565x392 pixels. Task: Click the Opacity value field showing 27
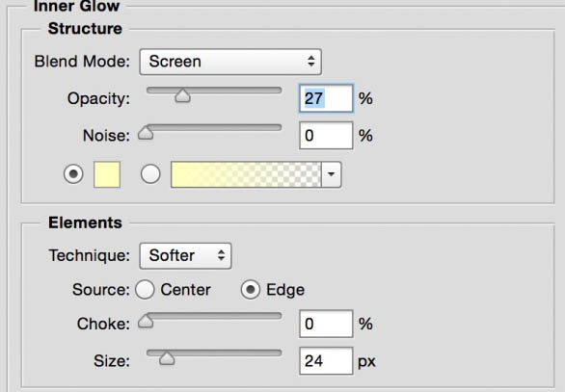tap(326, 98)
